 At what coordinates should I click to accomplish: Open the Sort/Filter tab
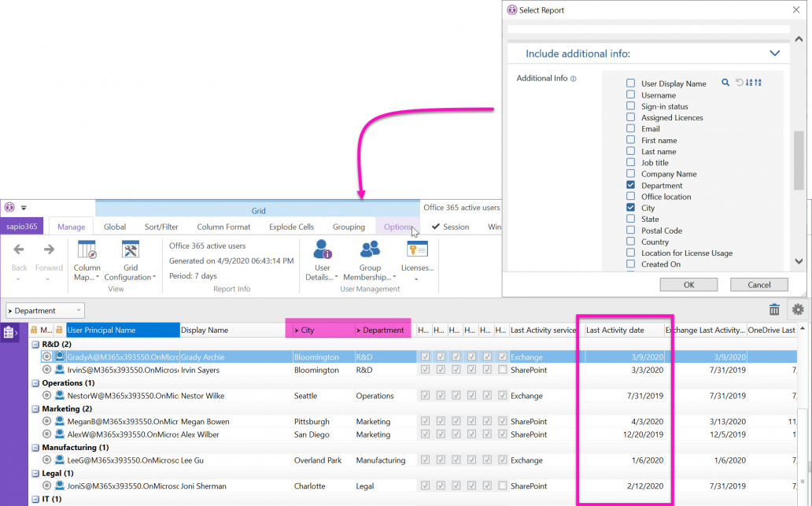tap(161, 227)
